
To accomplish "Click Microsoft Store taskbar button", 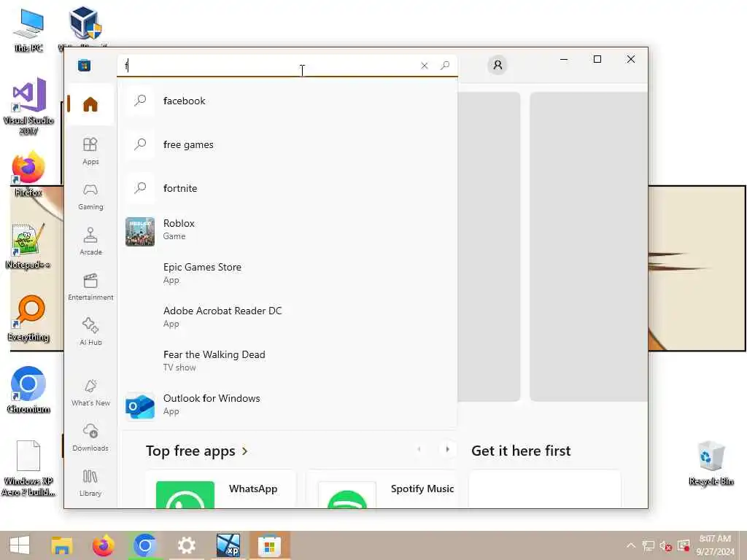I will (270, 545).
